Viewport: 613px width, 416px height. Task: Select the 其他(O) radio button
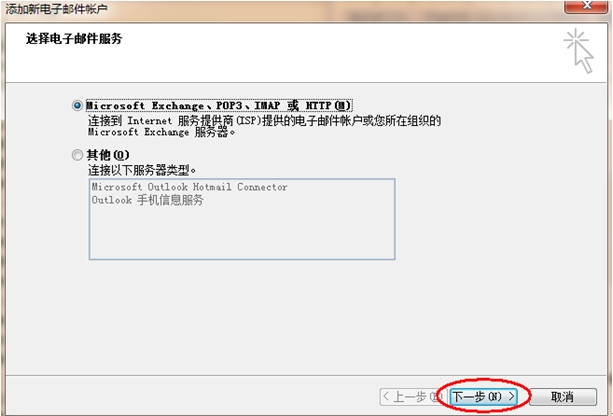tap(77, 155)
